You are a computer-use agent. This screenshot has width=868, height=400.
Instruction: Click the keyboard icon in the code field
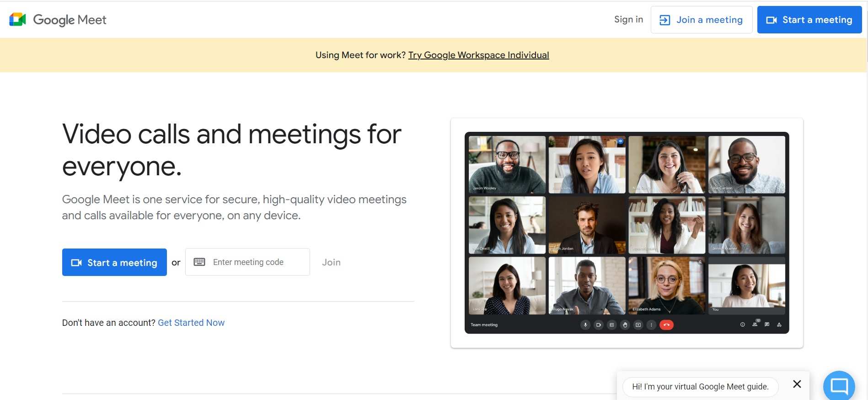tap(199, 262)
